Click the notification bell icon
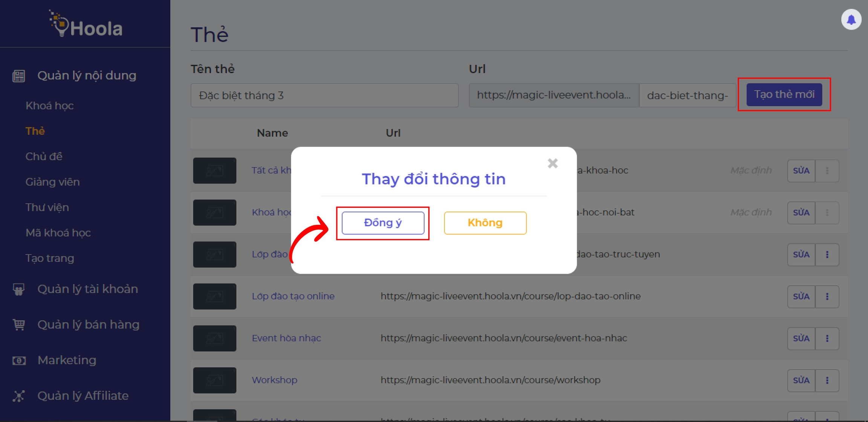 pos(851,20)
